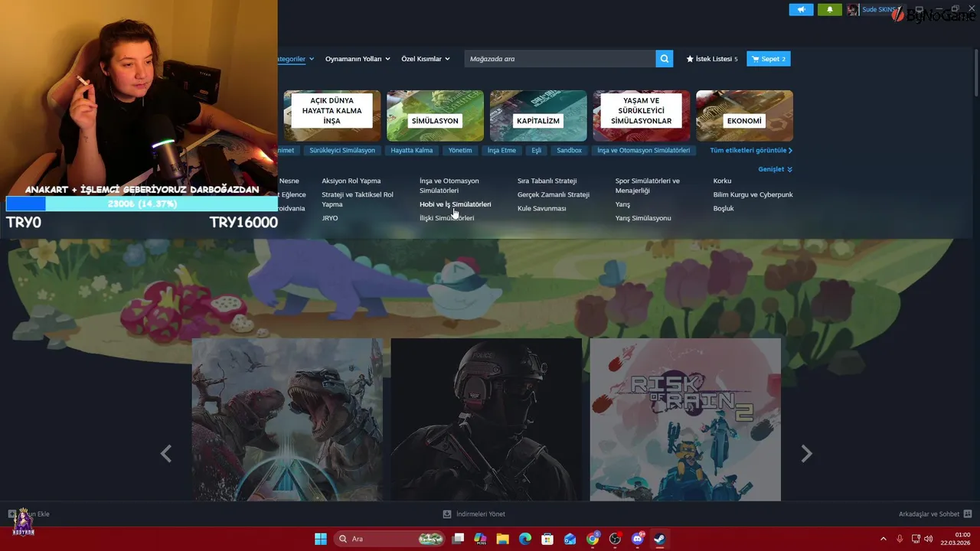Click the Mağazada ara search field

pos(560,59)
